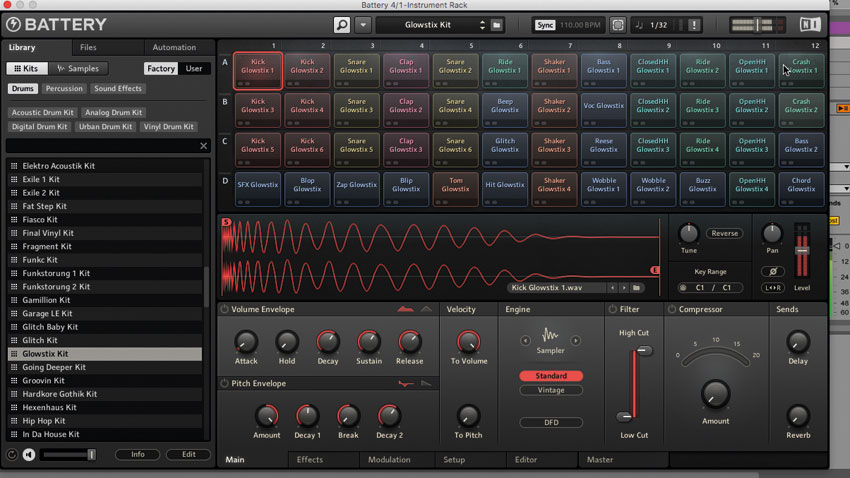
Task: Toggle Volume Envelope power button
Action: point(224,309)
